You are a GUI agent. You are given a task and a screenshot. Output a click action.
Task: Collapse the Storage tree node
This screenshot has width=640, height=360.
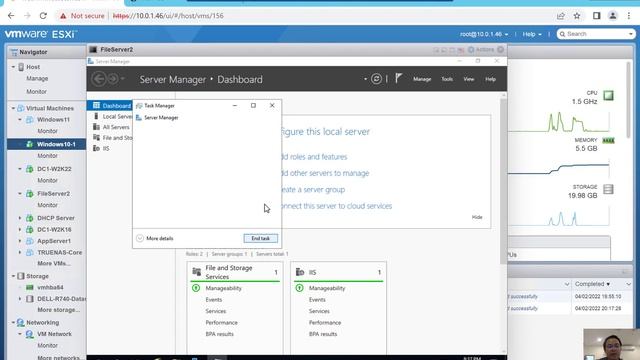pos(13,276)
